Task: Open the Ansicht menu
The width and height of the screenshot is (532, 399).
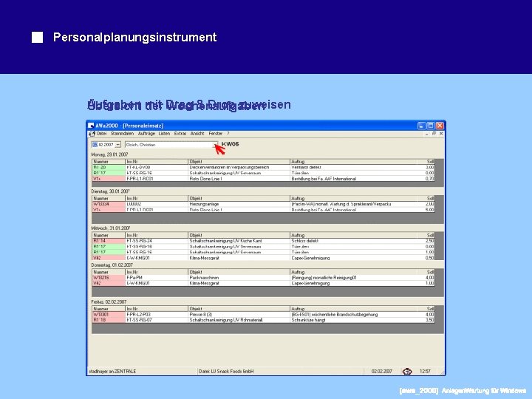Action: (197, 134)
